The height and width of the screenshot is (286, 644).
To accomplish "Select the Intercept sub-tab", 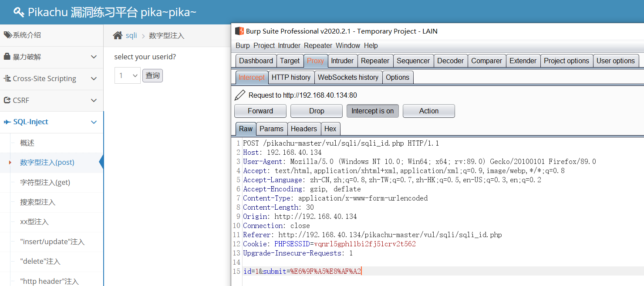I will click(x=252, y=77).
